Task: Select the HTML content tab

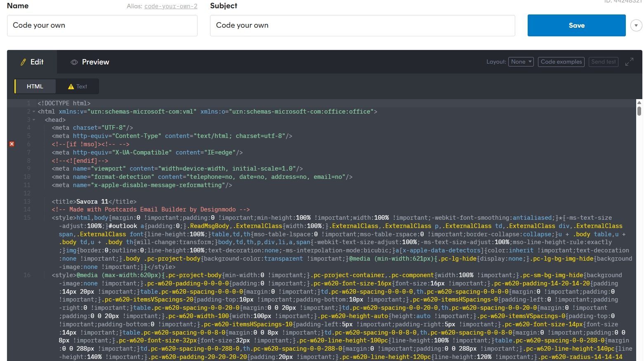Action: click(x=35, y=86)
